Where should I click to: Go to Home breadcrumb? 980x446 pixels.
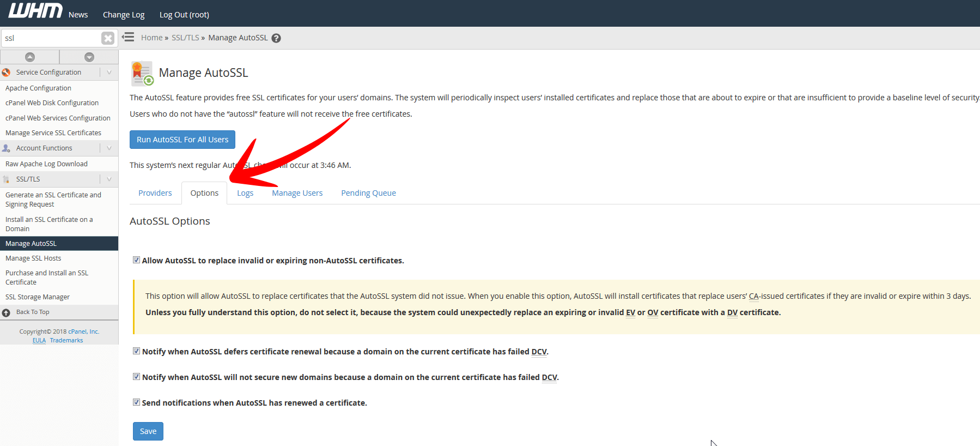coord(151,38)
